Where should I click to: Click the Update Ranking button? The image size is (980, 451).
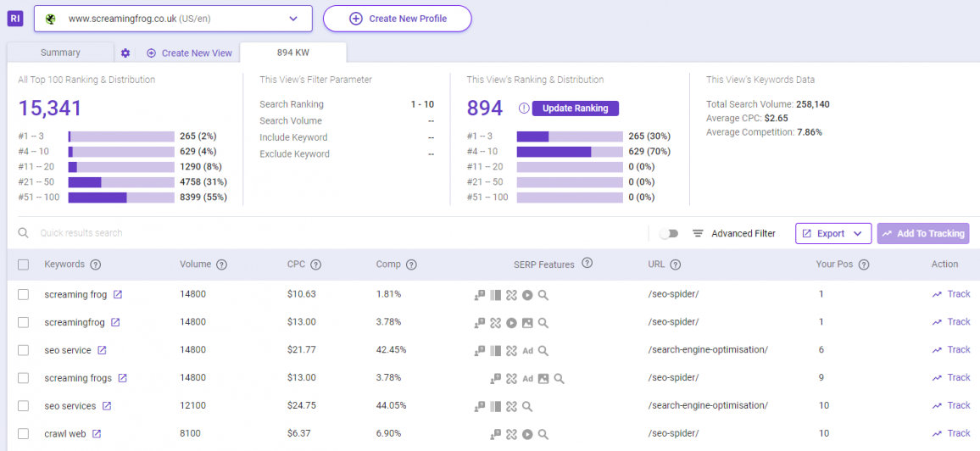[x=575, y=109]
